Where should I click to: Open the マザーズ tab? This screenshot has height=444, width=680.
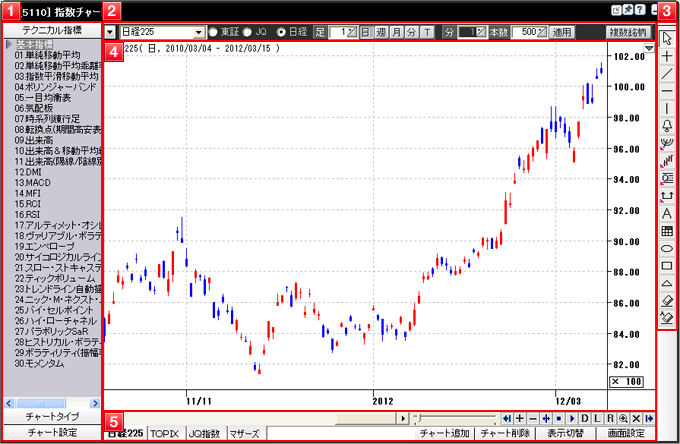(x=243, y=434)
